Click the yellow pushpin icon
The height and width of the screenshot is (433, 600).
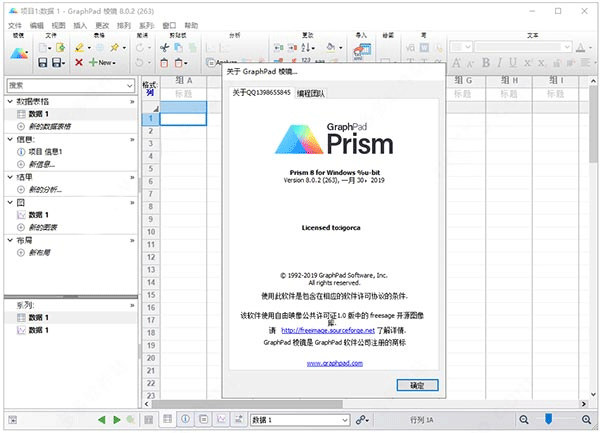click(x=114, y=48)
